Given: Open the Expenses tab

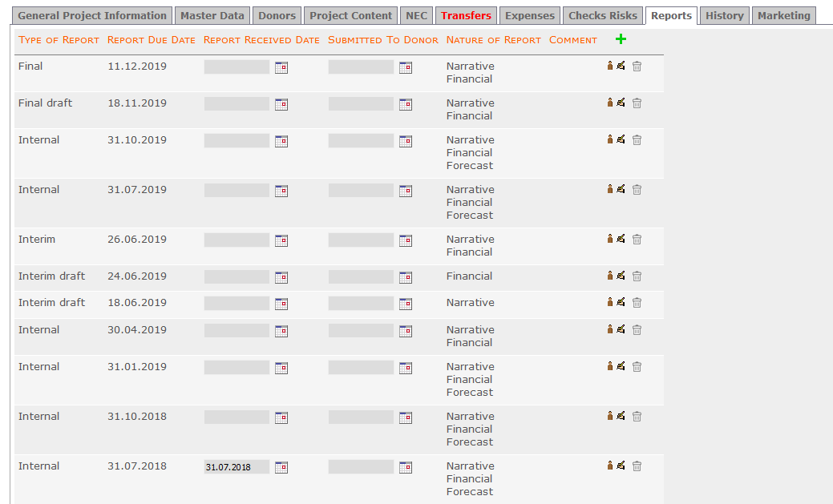Looking at the screenshot, I should click(529, 15).
